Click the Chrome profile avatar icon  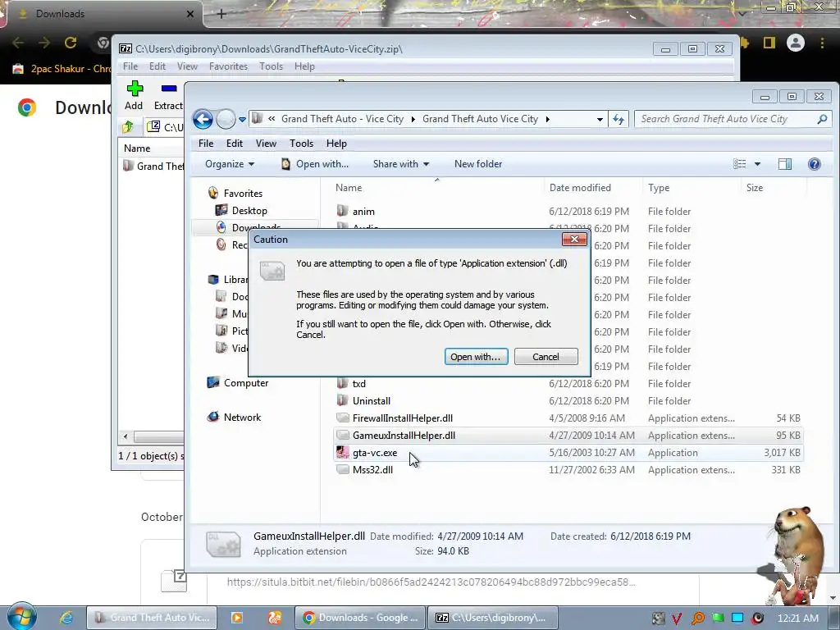796,43
